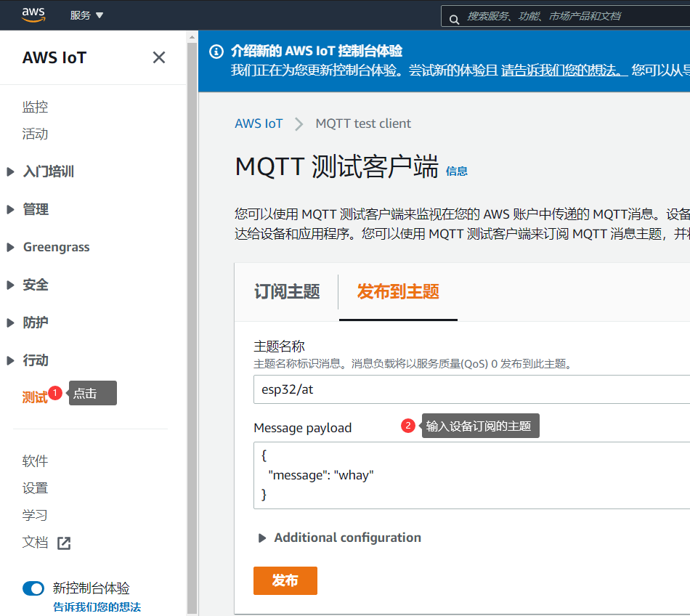Click the breadcrumb chevron after AWS IoT

click(x=298, y=123)
